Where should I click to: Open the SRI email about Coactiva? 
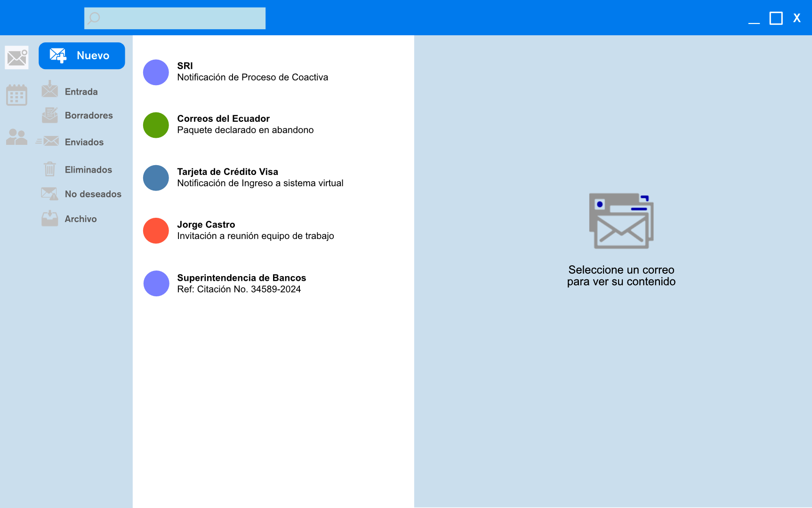[x=252, y=72]
